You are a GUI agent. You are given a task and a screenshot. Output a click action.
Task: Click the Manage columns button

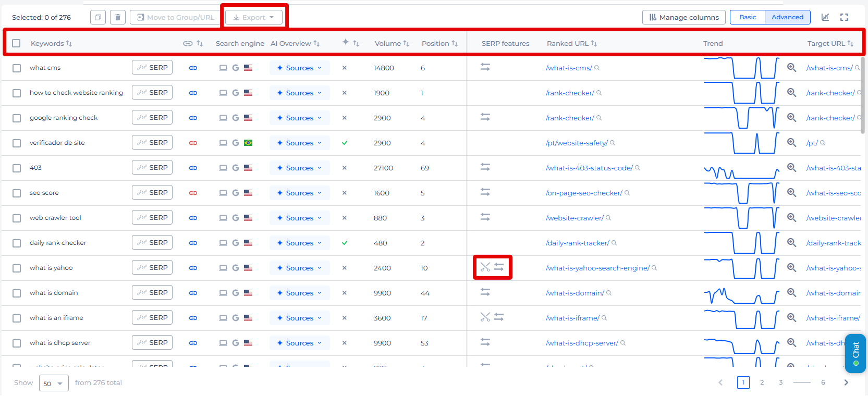(x=683, y=17)
